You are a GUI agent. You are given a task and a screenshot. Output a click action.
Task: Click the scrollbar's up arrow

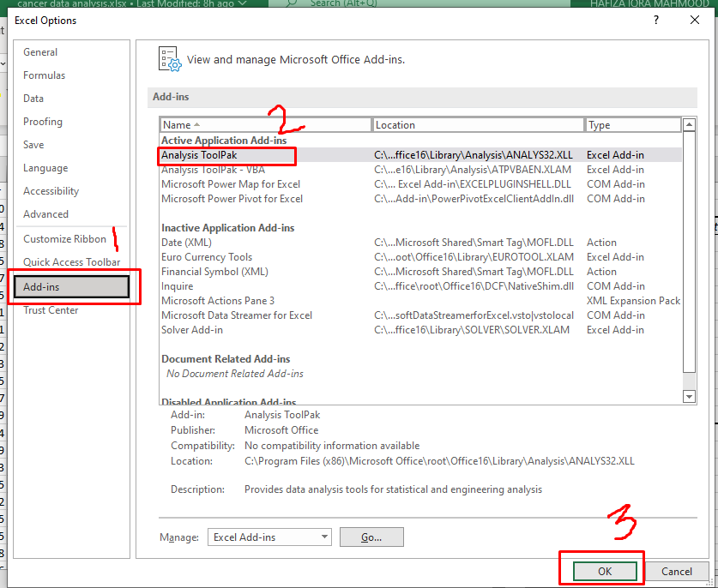point(690,123)
